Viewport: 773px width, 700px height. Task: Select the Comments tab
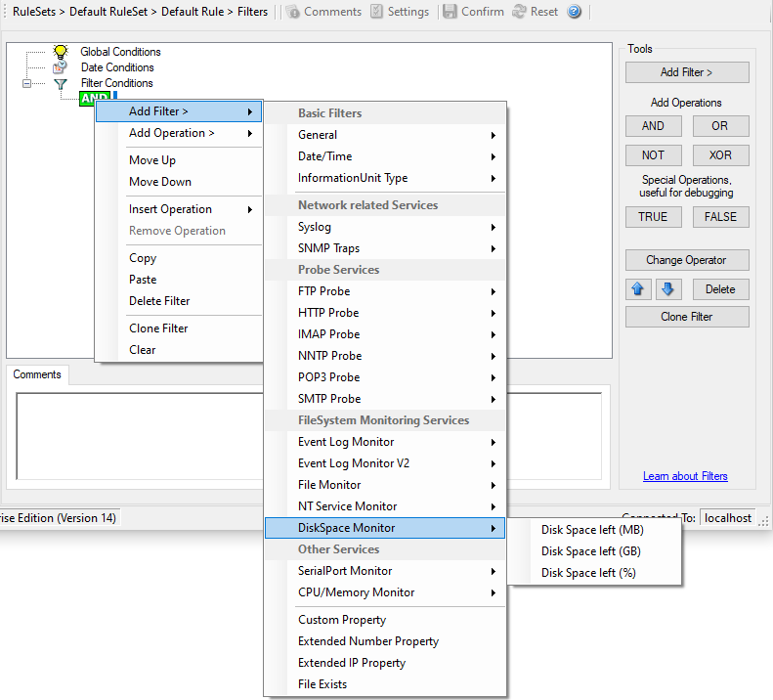click(x=37, y=374)
